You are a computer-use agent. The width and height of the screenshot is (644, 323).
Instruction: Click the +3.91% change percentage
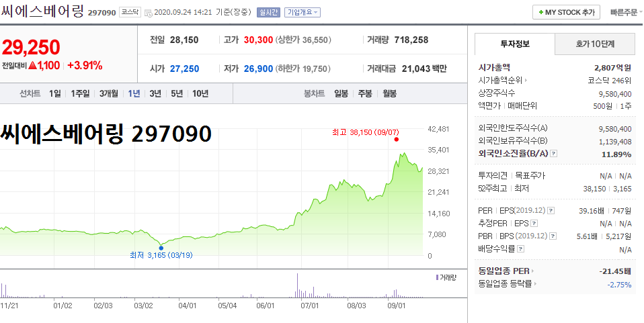coord(85,65)
